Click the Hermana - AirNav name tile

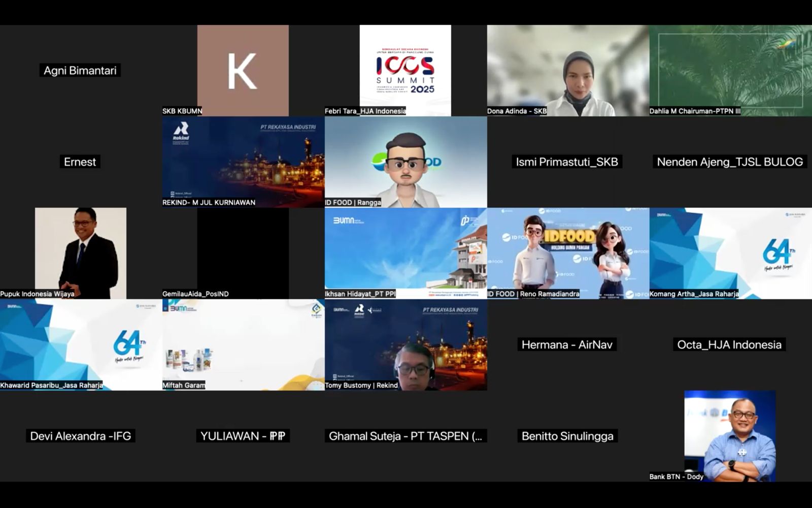[x=567, y=345]
